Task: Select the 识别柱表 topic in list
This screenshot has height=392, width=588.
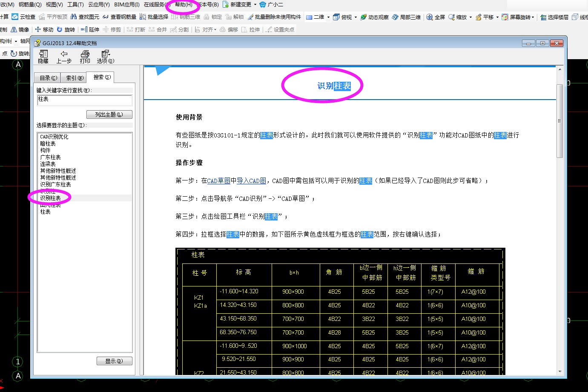Action: pos(50,198)
